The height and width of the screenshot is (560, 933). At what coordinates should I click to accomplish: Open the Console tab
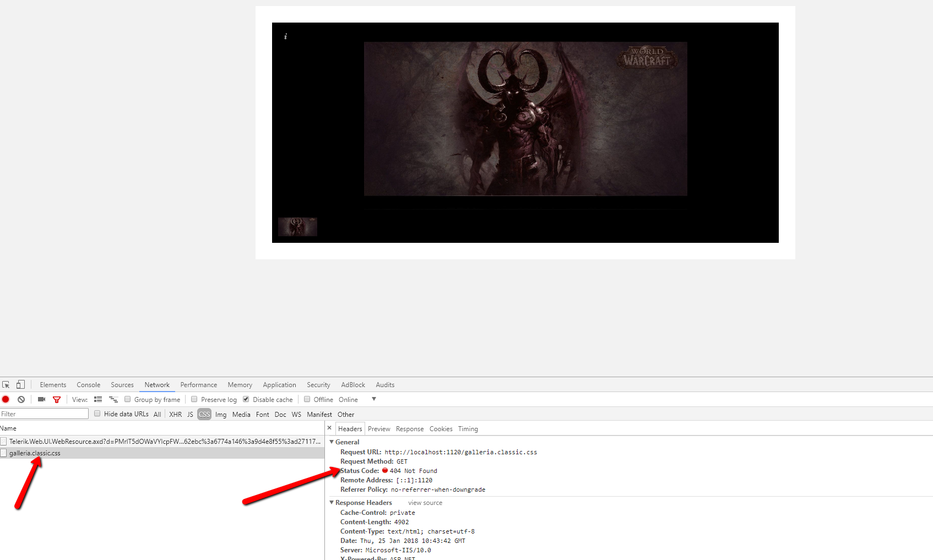[x=89, y=385]
